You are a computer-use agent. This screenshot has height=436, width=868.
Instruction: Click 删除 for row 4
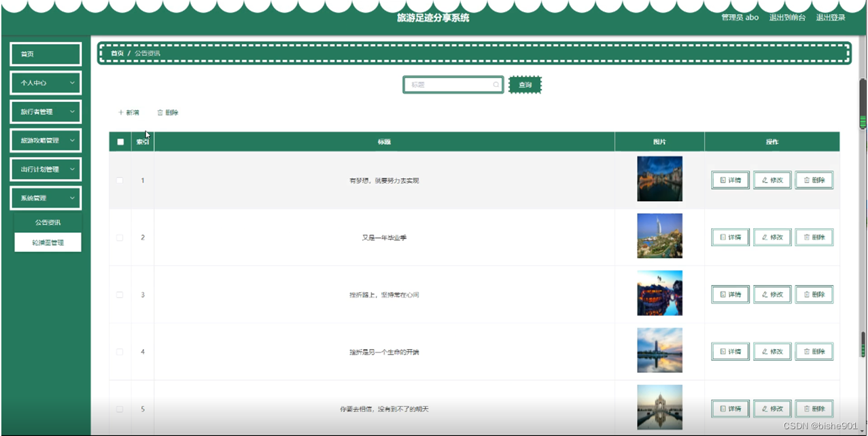coord(814,351)
